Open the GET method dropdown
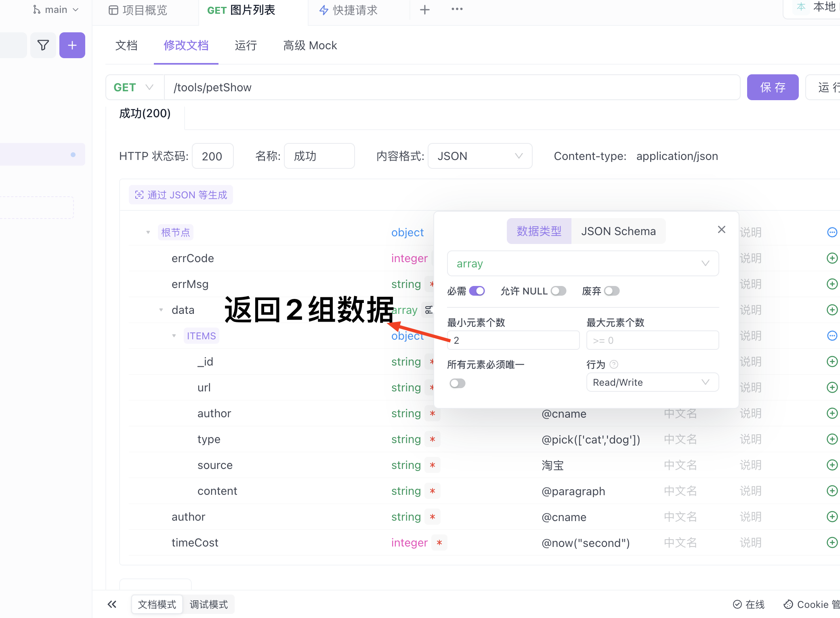 pyautogui.click(x=135, y=87)
